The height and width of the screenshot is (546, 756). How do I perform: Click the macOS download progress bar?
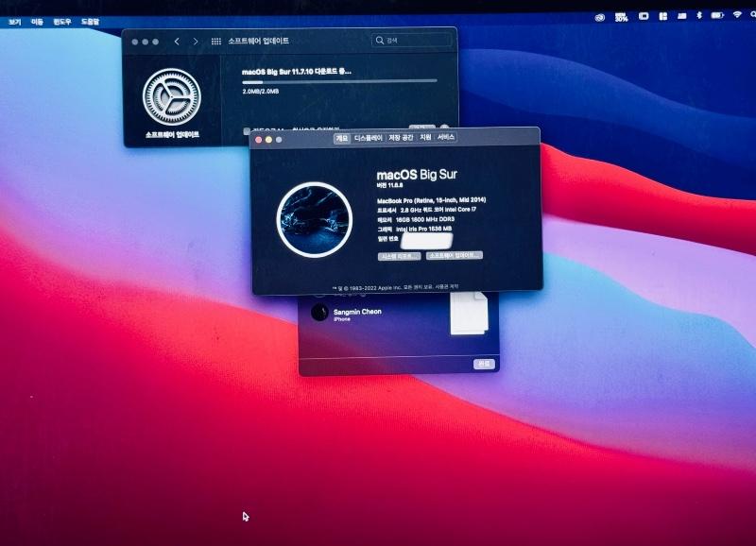pyautogui.click(x=339, y=82)
